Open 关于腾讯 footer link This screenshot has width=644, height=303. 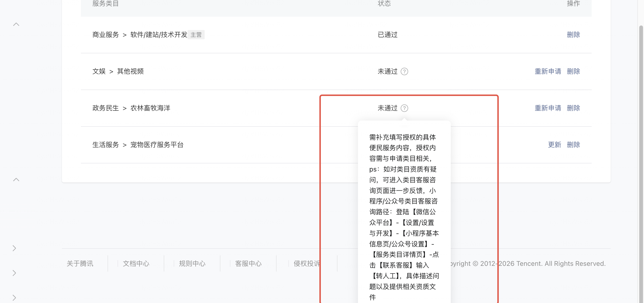(x=80, y=263)
